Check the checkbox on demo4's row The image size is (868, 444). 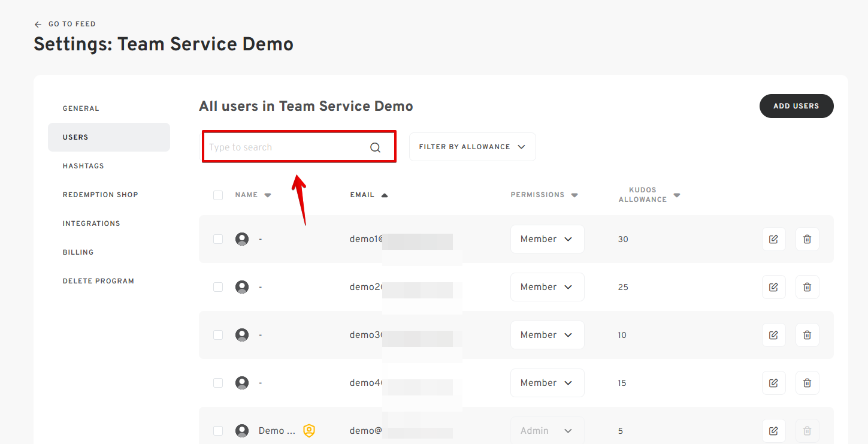[218, 382]
